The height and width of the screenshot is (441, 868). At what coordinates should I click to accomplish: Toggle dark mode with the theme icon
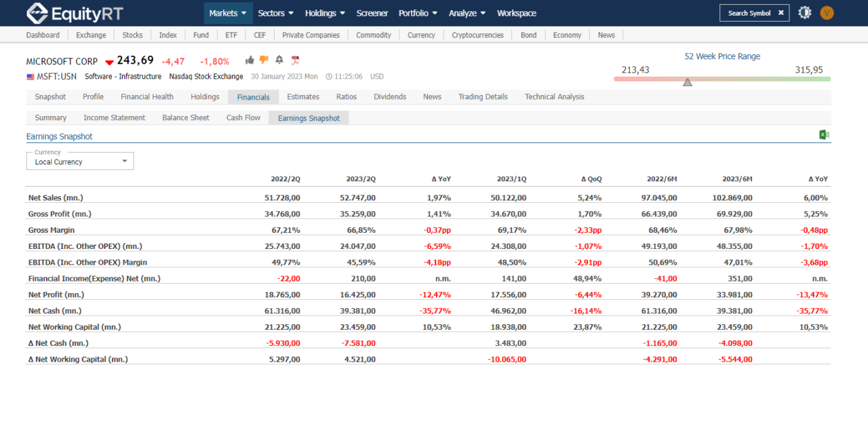tap(804, 12)
